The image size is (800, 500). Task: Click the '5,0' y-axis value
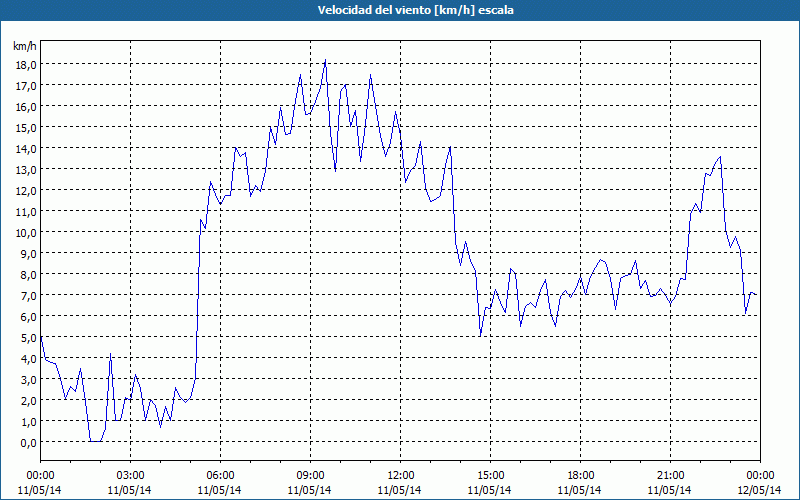[x=30, y=337]
